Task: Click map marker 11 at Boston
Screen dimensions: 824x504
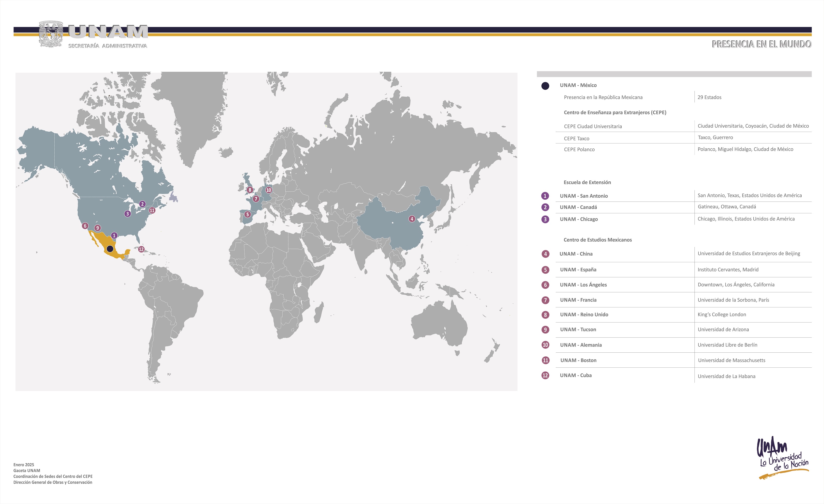Action: [x=152, y=210]
